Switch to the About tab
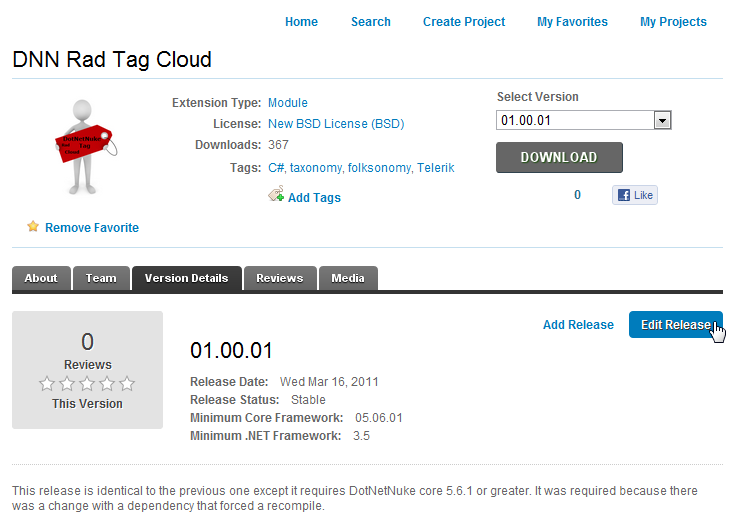Viewport: 739px width, 523px height. pyautogui.click(x=41, y=278)
